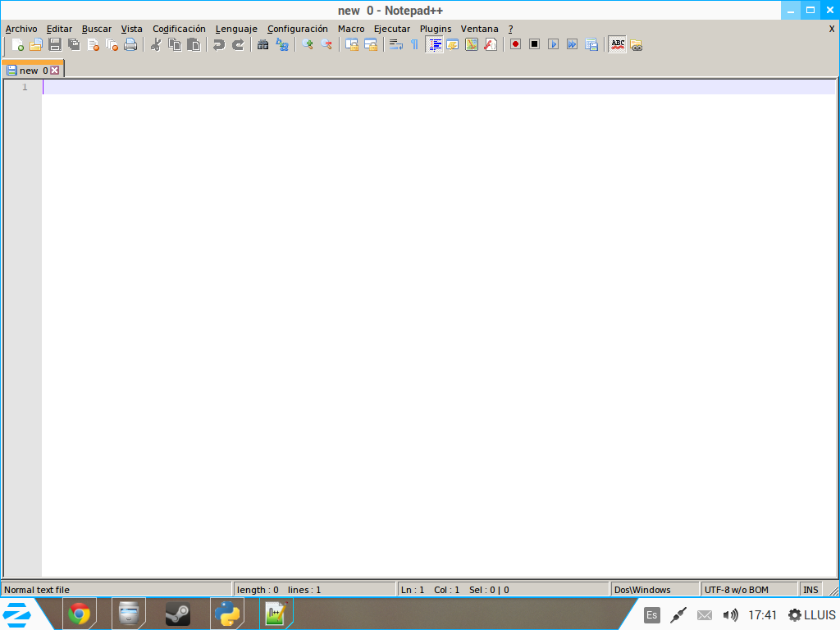Viewport: 840px width, 630px height.
Task: Toggle show all characters
Action: point(414,44)
